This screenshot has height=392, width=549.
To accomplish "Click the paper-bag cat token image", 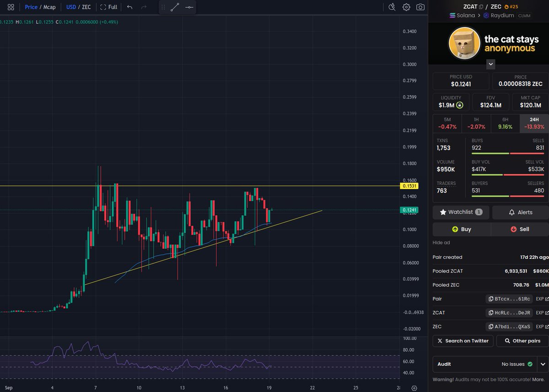I will click(x=463, y=43).
